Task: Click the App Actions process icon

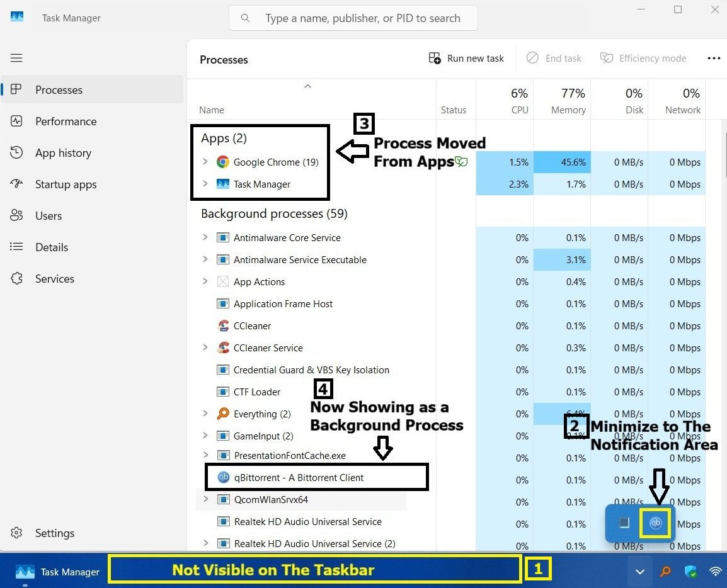Action: coord(223,281)
